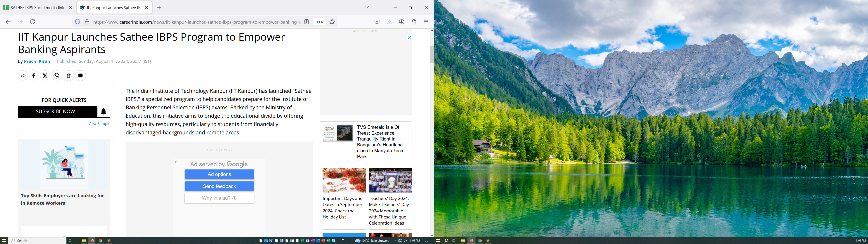Expand the system tray hidden icons chevron

[395, 241]
